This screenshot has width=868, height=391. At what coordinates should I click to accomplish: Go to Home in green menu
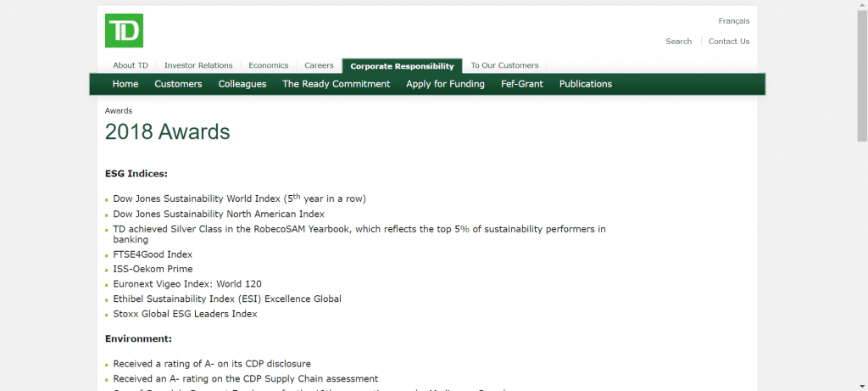[125, 84]
